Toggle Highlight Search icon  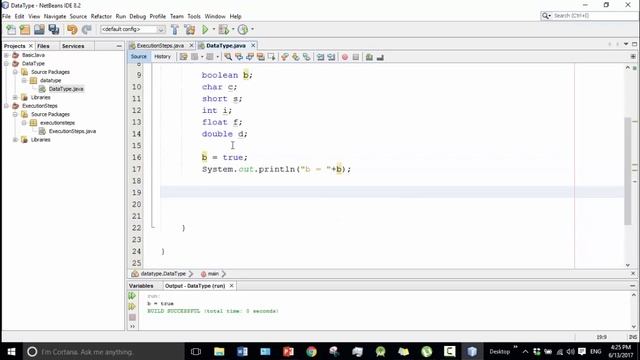(260, 57)
